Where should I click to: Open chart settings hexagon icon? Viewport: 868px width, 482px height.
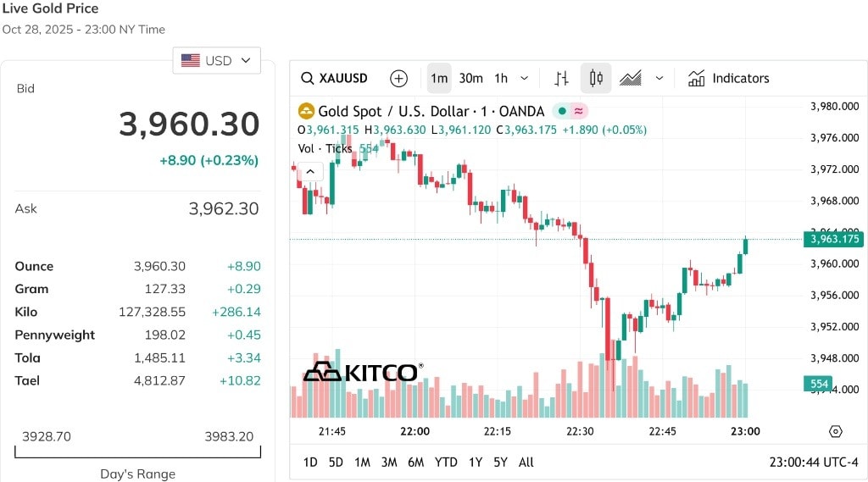pos(835,432)
